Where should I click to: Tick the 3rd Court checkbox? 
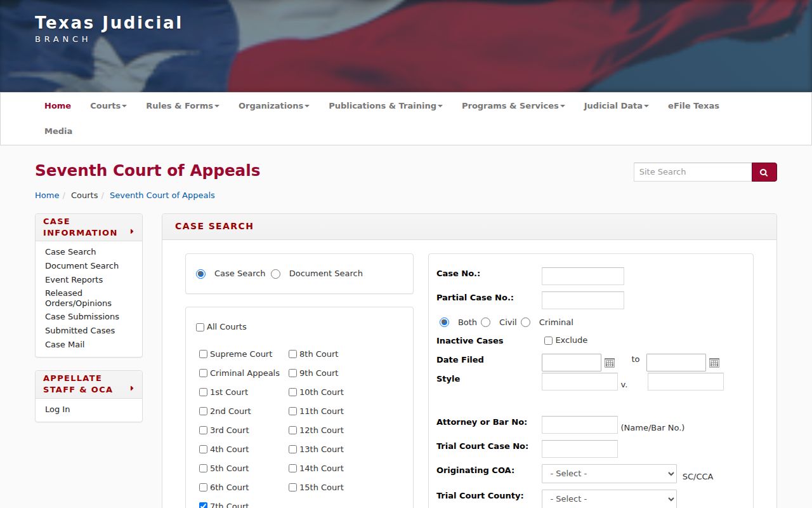pos(203,431)
